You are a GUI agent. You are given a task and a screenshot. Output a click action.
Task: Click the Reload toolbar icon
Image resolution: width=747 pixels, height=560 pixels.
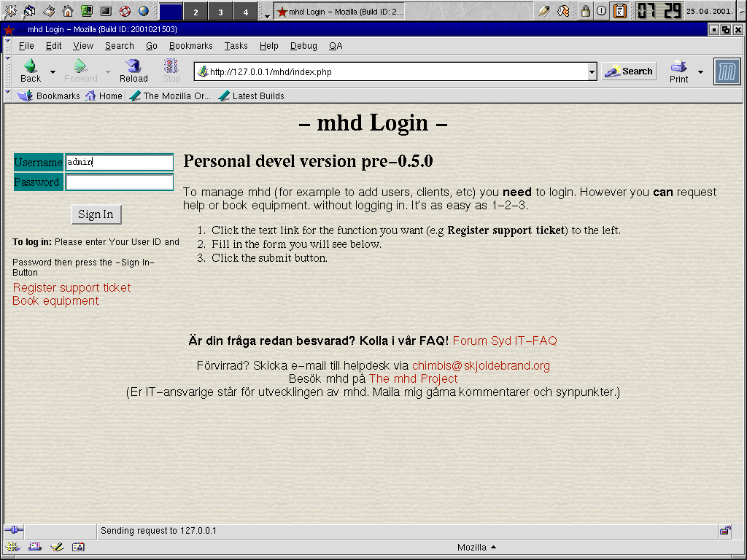[x=133, y=71]
